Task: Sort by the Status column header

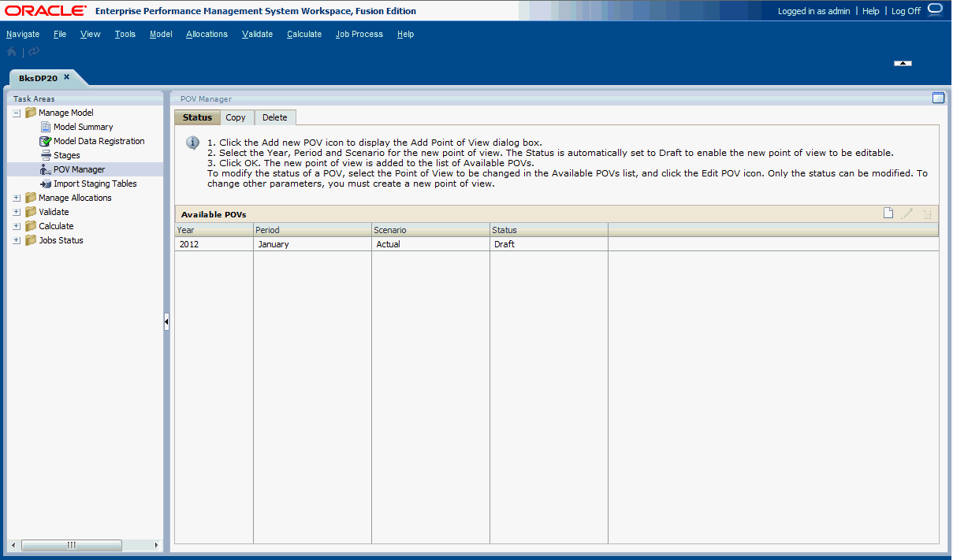Action: (x=549, y=230)
